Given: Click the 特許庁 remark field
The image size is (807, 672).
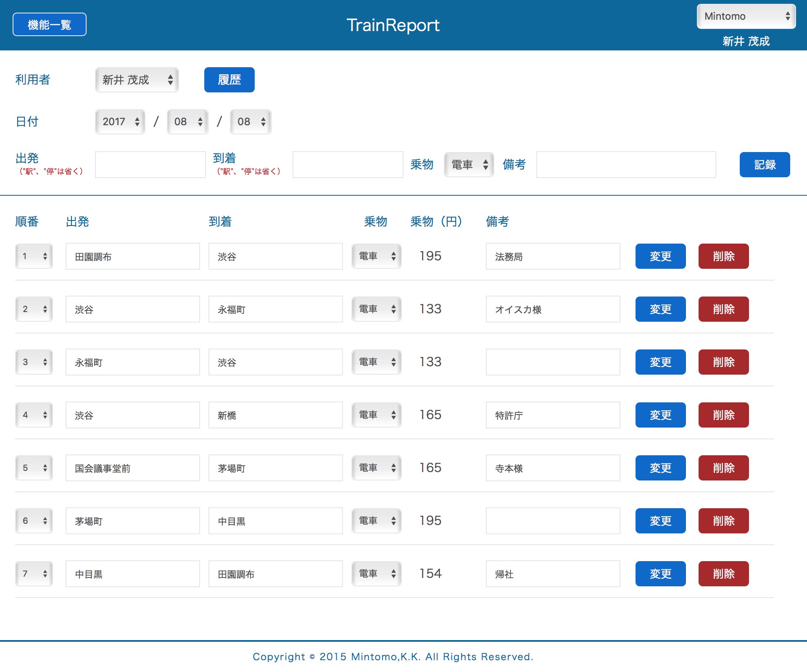Looking at the screenshot, I should [x=552, y=415].
